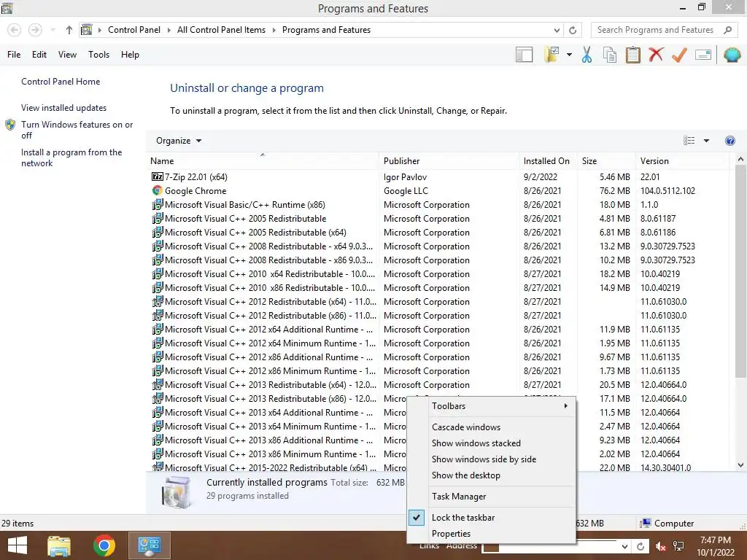Open File Explorer from the taskbar
This screenshot has height=560, width=747.
59,545
